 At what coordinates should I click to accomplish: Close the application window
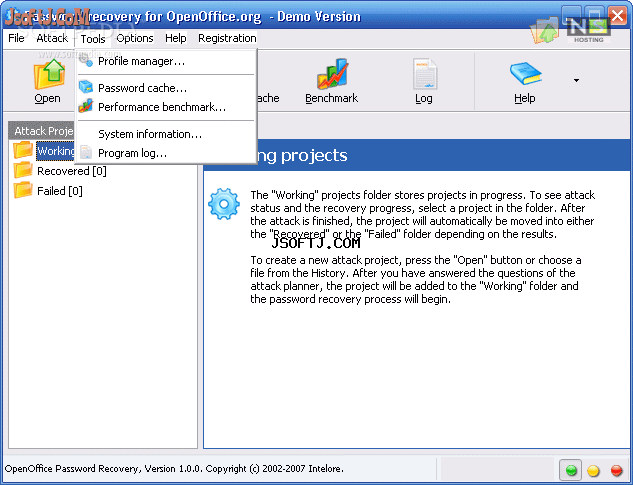[618, 16]
